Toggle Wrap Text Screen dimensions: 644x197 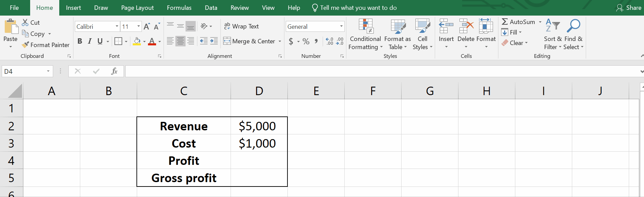point(241,26)
